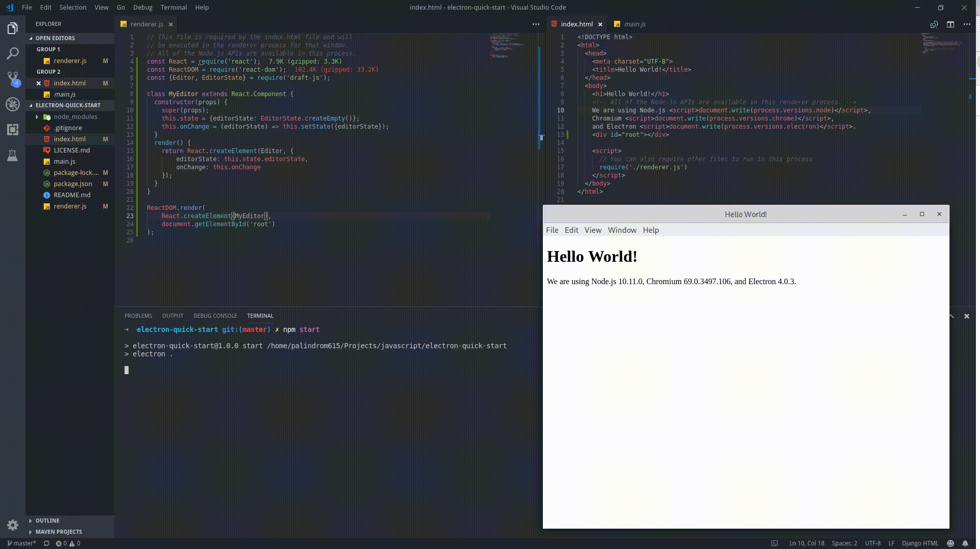This screenshot has width=980, height=549.
Task: Synchronize changes via the status bar sync icon
Action: point(46,543)
